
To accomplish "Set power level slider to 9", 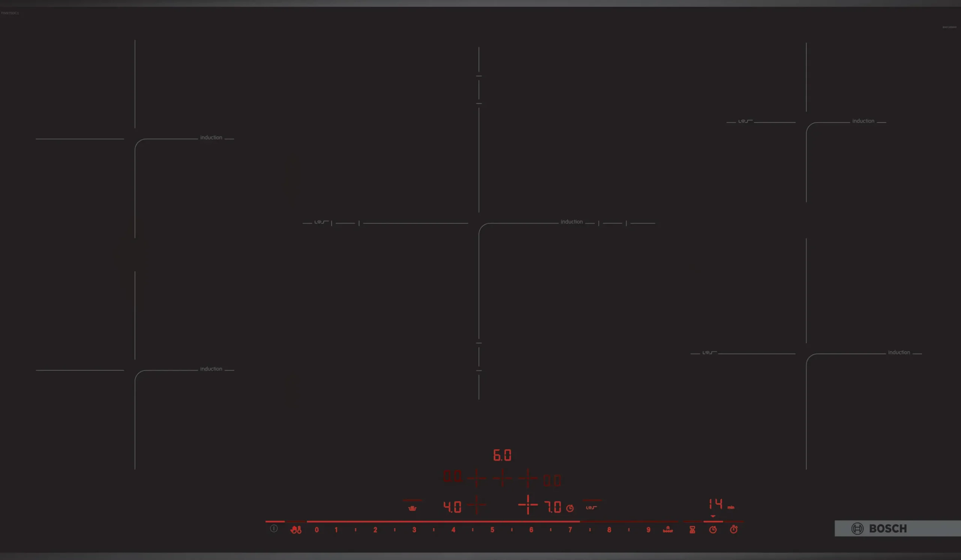I will [x=648, y=530].
